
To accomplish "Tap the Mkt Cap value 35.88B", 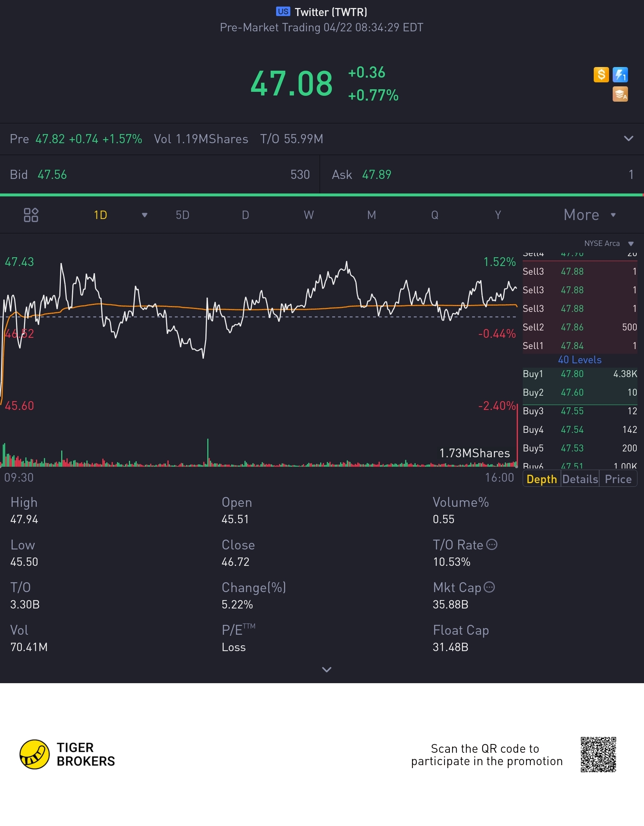I will 450,605.
